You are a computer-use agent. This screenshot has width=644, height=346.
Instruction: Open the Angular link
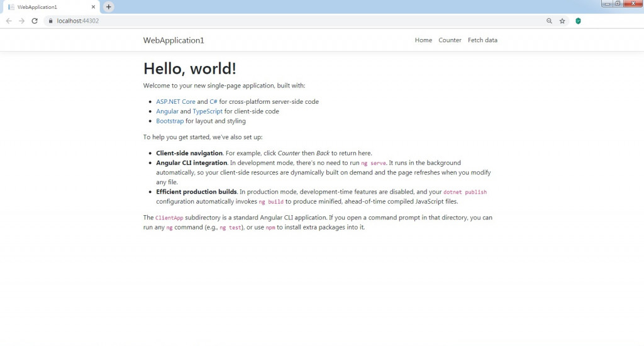point(167,111)
